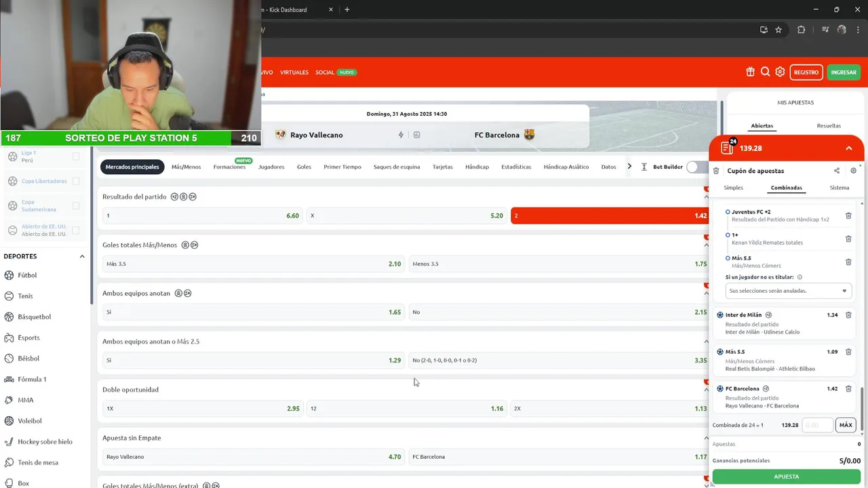
Task: Open the Resueltas bets tab
Action: point(829,125)
